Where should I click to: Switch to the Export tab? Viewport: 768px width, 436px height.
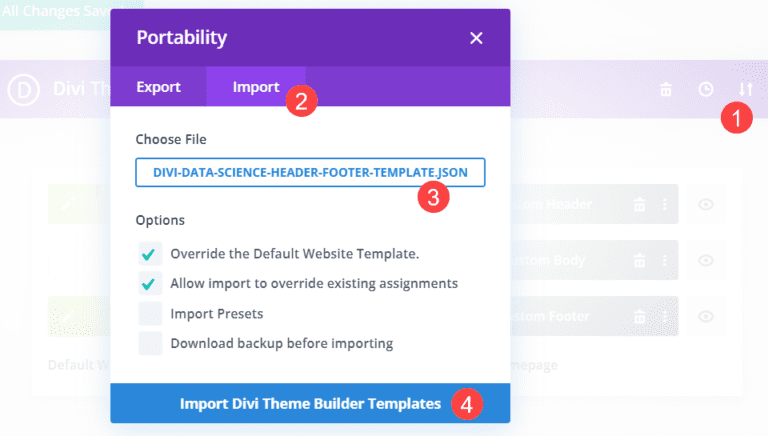pyautogui.click(x=158, y=87)
